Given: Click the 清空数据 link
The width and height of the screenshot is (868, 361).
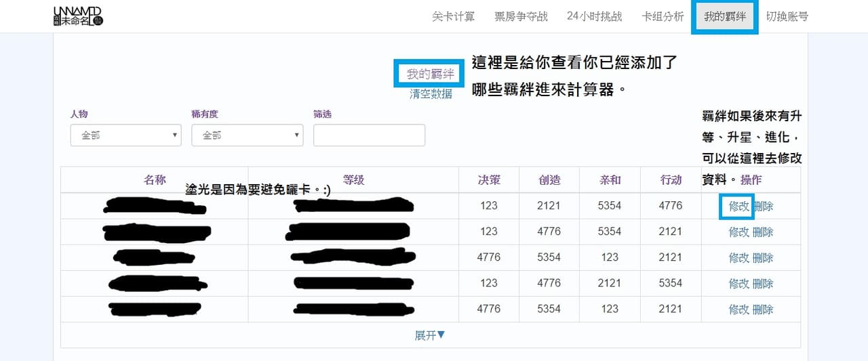Looking at the screenshot, I should coord(431,93).
